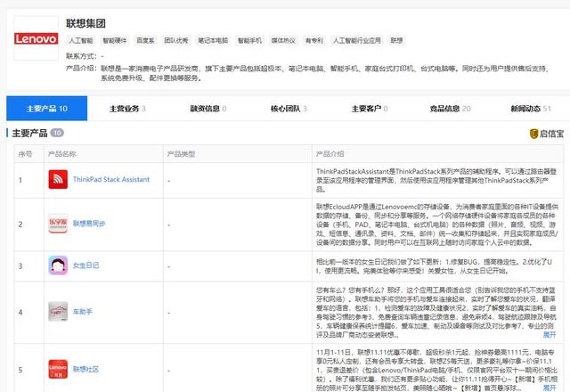The image size is (570, 392).
Task: Open the ThinkPad Stack Assistant link
Action: (x=110, y=179)
